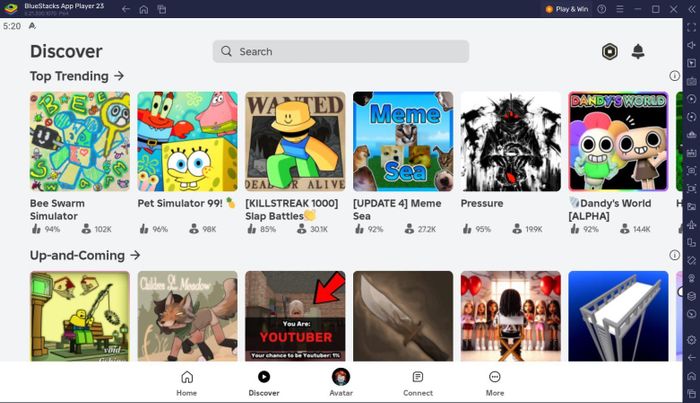Open BlueStacks help question mark
The width and height of the screenshot is (700, 403).
tap(602, 9)
